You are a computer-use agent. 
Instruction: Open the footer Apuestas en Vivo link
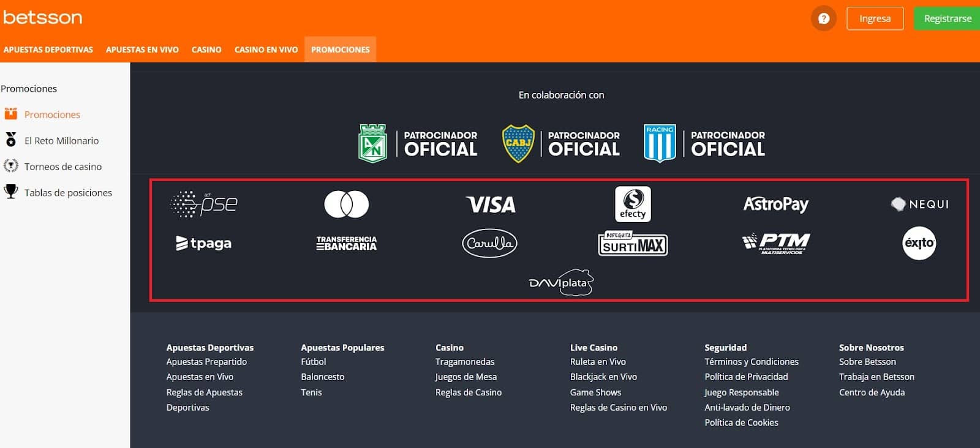click(200, 377)
